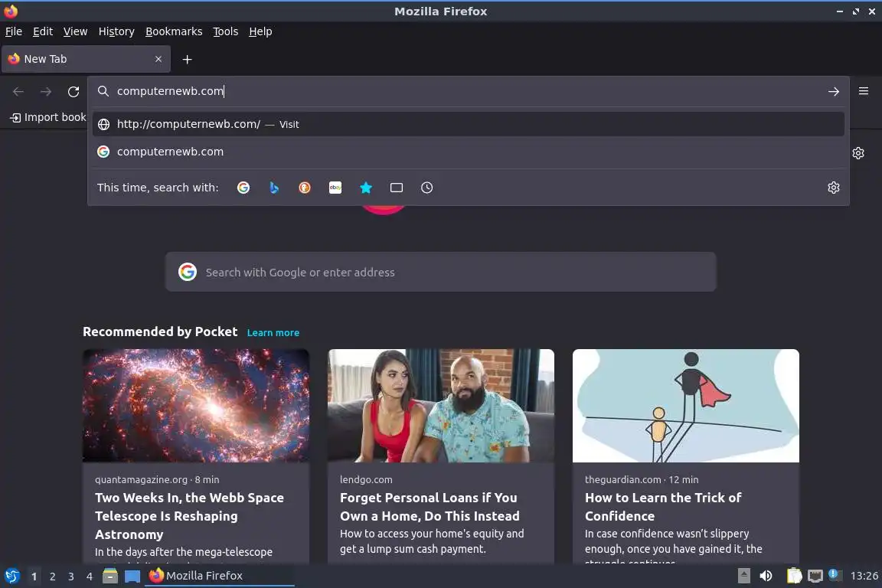
Task: Click Import bookmarks toolbar button
Action: tap(48, 117)
